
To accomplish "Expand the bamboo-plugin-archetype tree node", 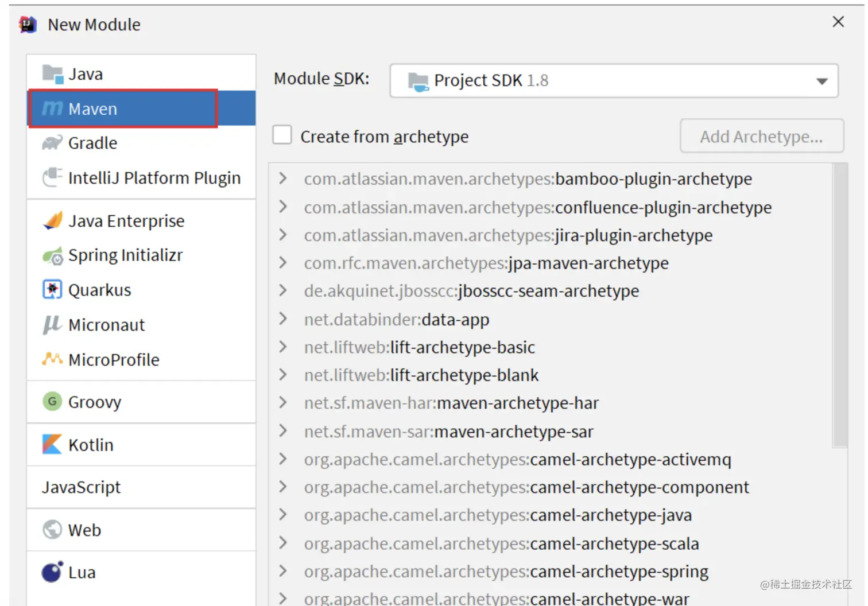I will click(x=282, y=178).
